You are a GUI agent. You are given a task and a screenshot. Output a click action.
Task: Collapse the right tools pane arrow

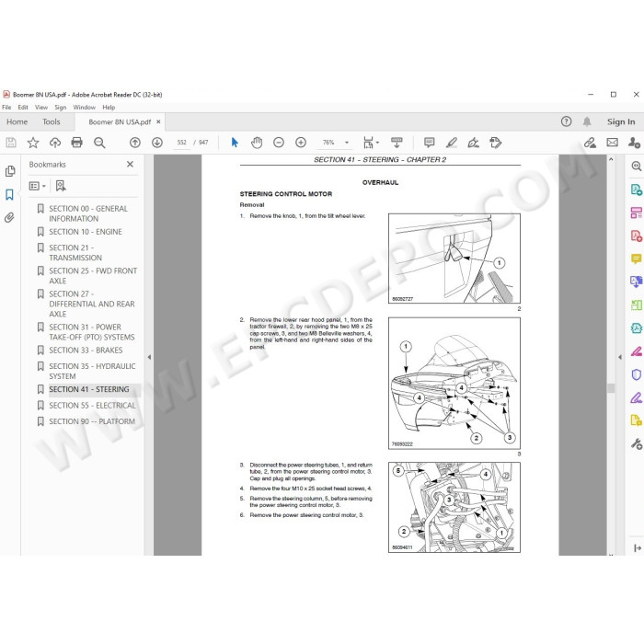tap(620, 357)
